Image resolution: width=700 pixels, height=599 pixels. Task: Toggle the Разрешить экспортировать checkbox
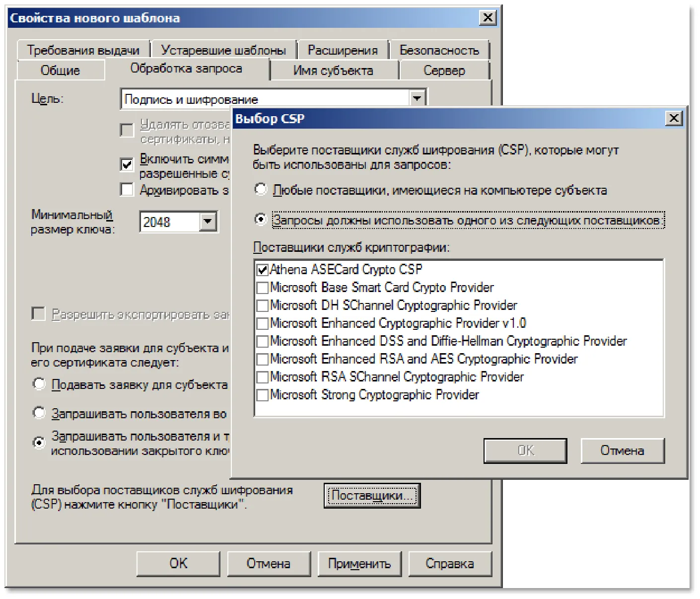tap(38, 314)
